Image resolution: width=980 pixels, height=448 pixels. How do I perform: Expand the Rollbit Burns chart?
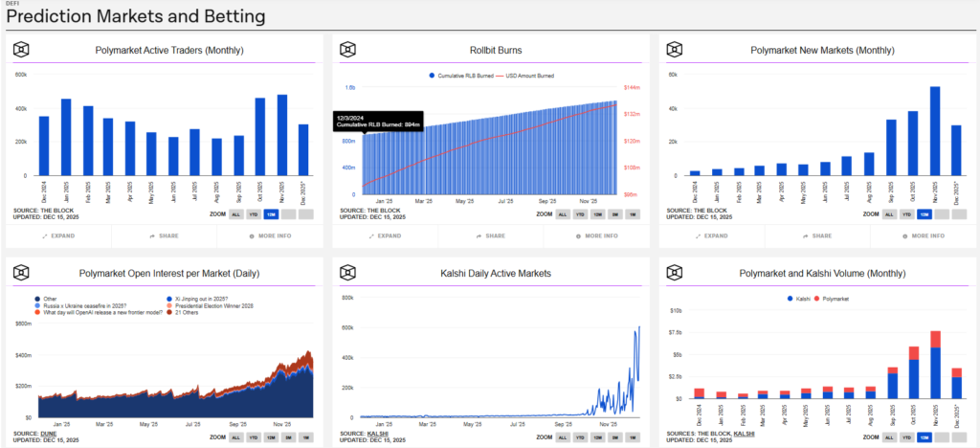pyautogui.click(x=385, y=236)
